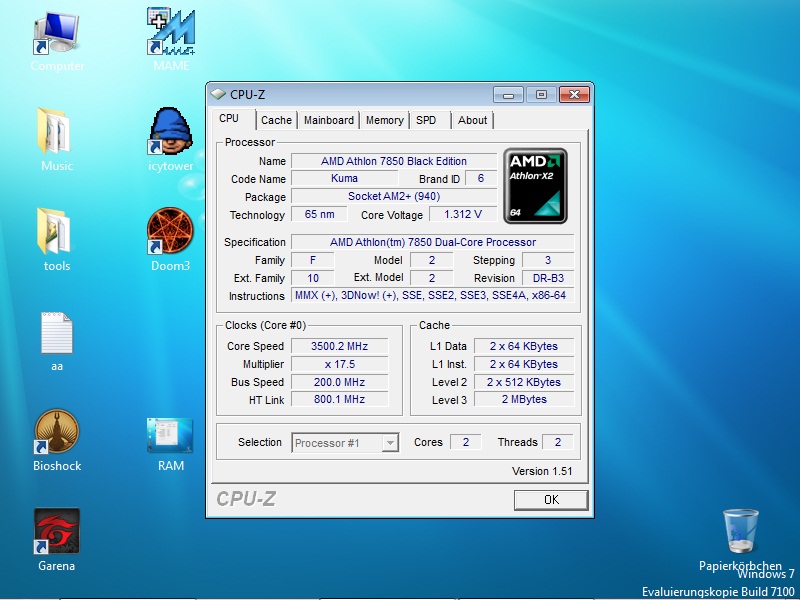800x600 pixels.
Task: Minimize the CPU-Z window
Action: [509, 95]
